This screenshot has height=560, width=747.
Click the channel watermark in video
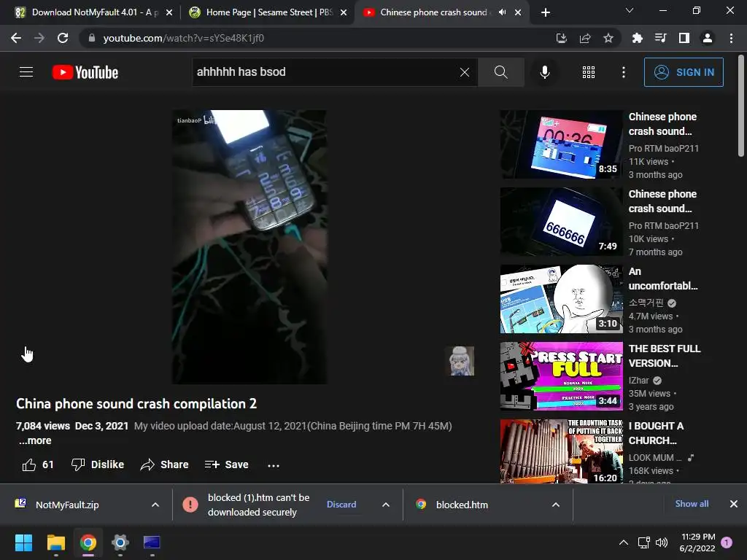pos(460,361)
